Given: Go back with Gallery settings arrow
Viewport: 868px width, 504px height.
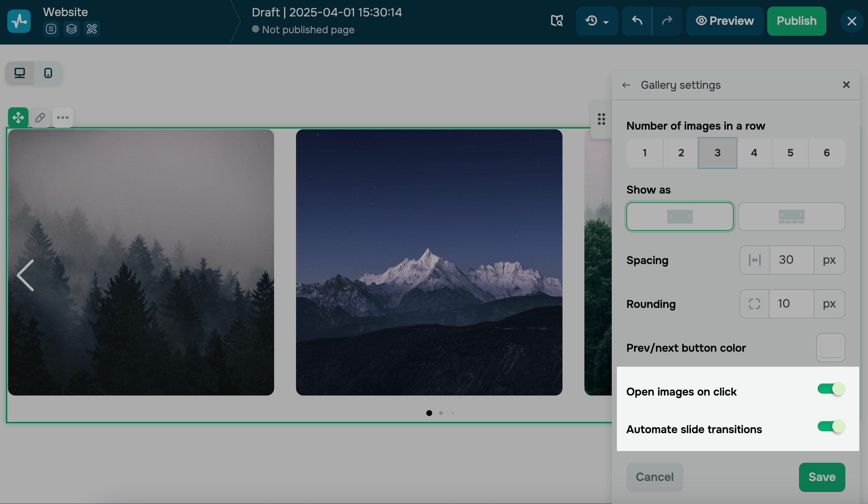Looking at the screenshot, I should point(626,85).
